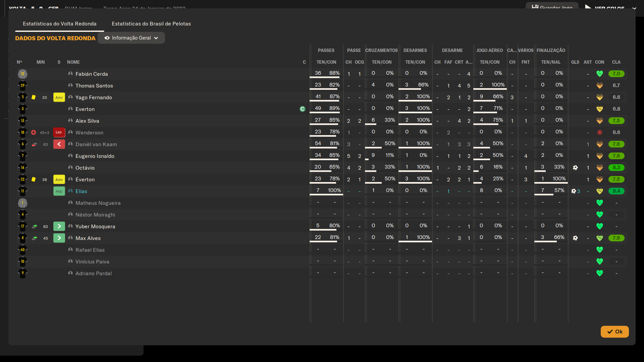This screenshot has height=362, width=644.
Task: Click Octávio's orange condition heart icon
Action: tap(600, 168)
